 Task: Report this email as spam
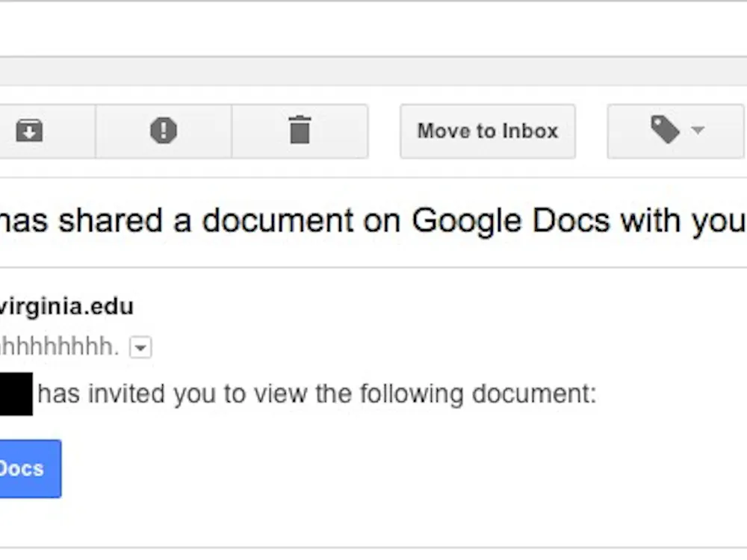[x=164, y=131]
